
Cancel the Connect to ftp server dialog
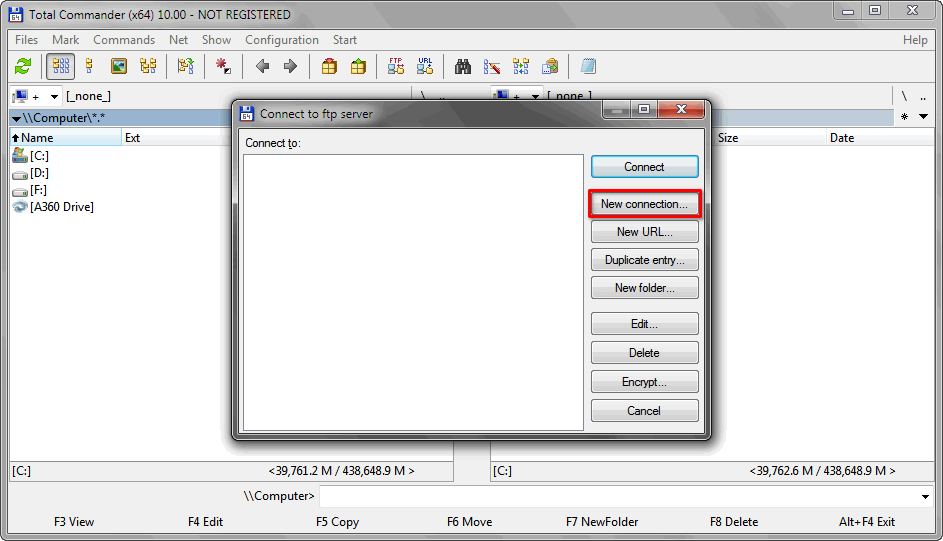click(x=645, y=411)
